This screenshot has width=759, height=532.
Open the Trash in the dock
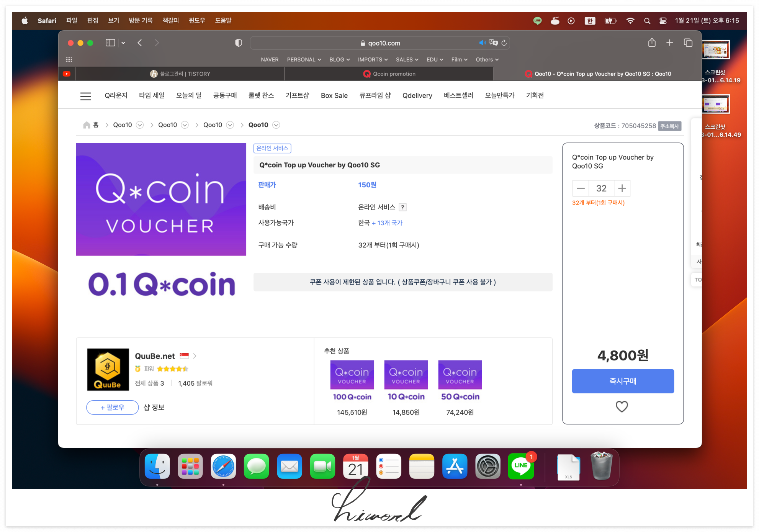point(602,466)
